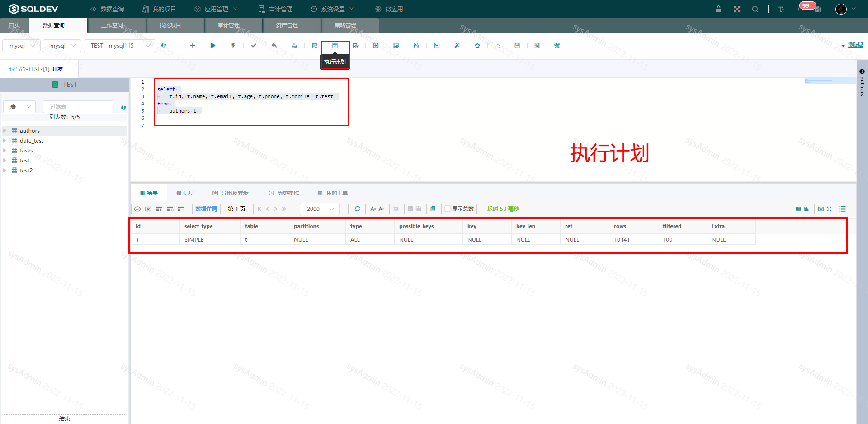This screenshot has width=868, height=424.
Task: Click the format SQL brush icon
Action: pos(294,46)
